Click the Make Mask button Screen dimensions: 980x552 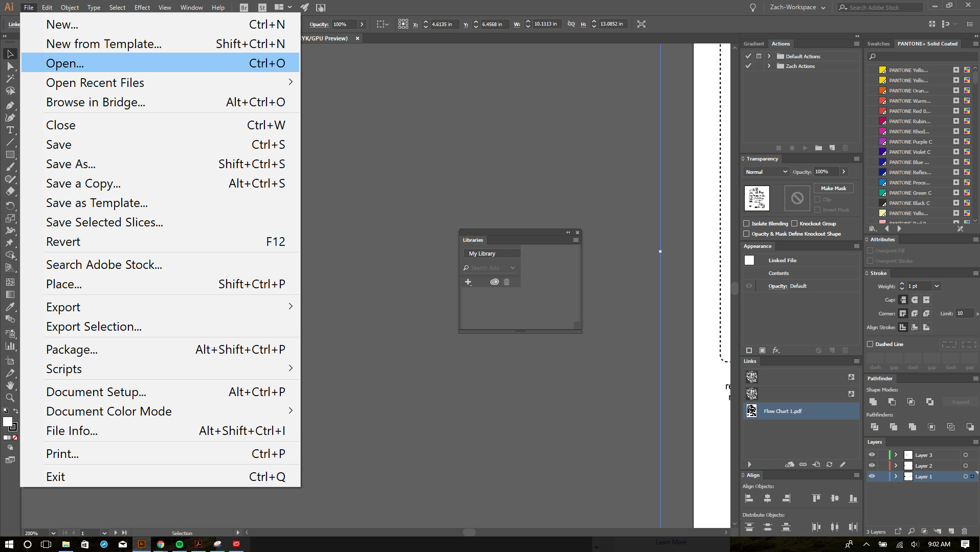click(x=833, y=188)
